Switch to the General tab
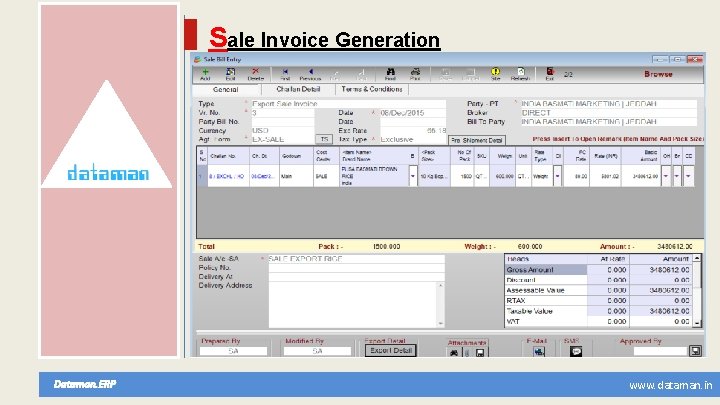720x405 pixels. [x=225, y=90]
